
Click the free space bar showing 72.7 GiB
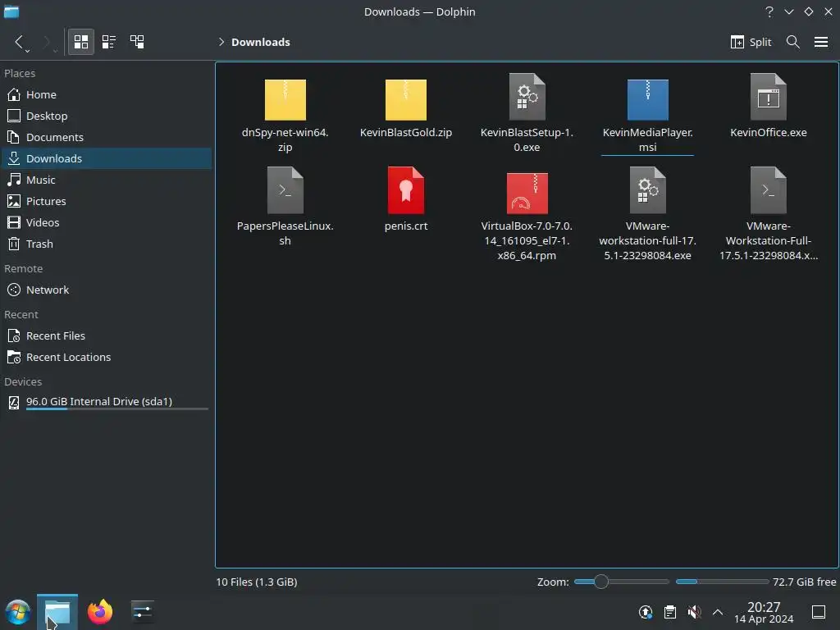pos(722,582)
